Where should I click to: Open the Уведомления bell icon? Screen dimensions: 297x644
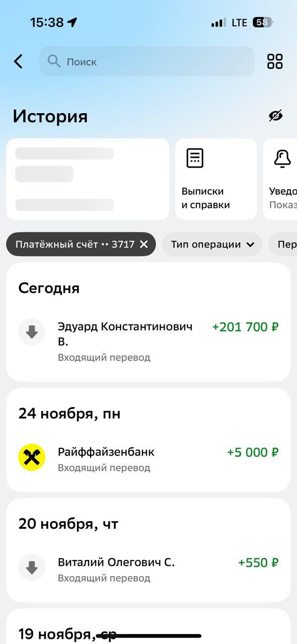click(x=282, y=157)
